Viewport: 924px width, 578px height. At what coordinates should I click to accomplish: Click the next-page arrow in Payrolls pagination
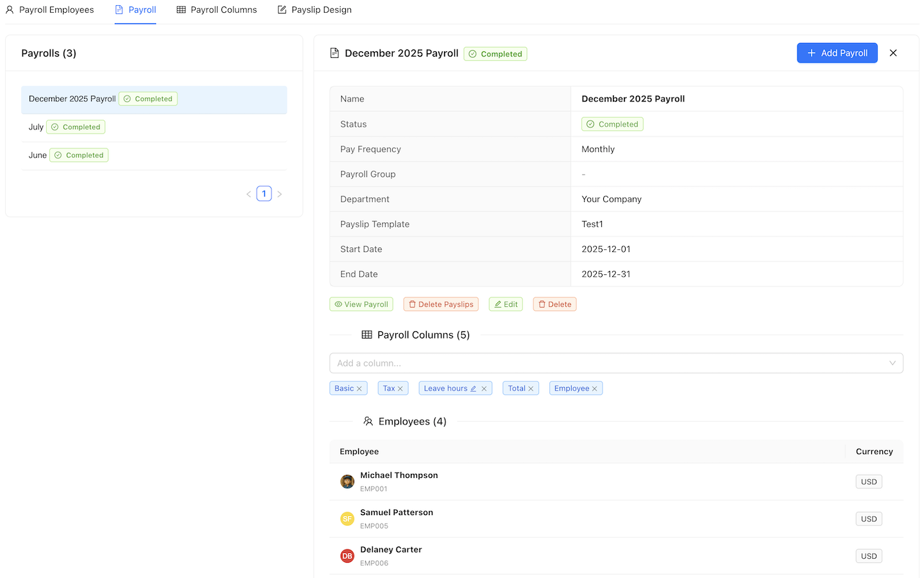279,193
